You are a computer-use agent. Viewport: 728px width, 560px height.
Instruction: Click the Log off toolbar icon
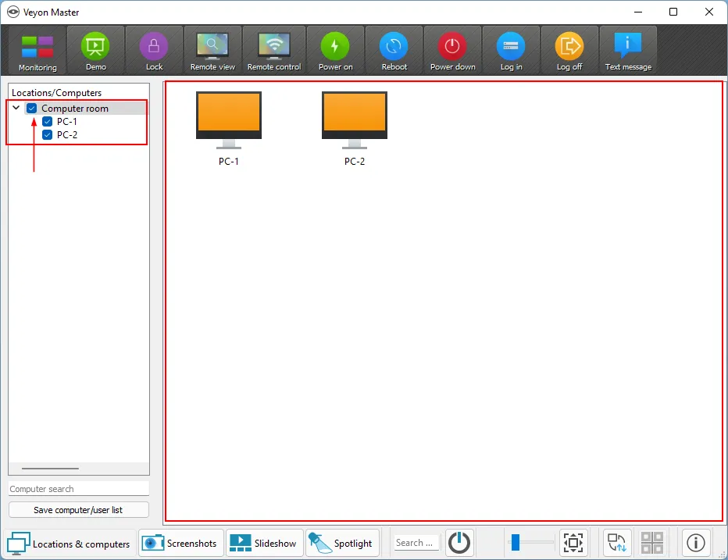[569, 51]
